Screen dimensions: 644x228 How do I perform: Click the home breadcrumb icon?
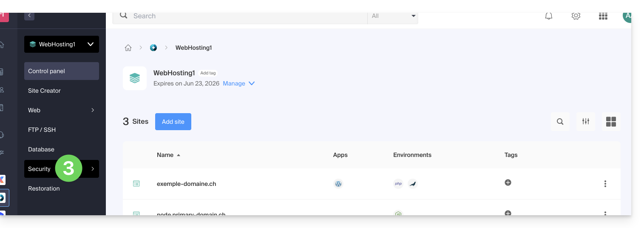click(x=128, y=48)
